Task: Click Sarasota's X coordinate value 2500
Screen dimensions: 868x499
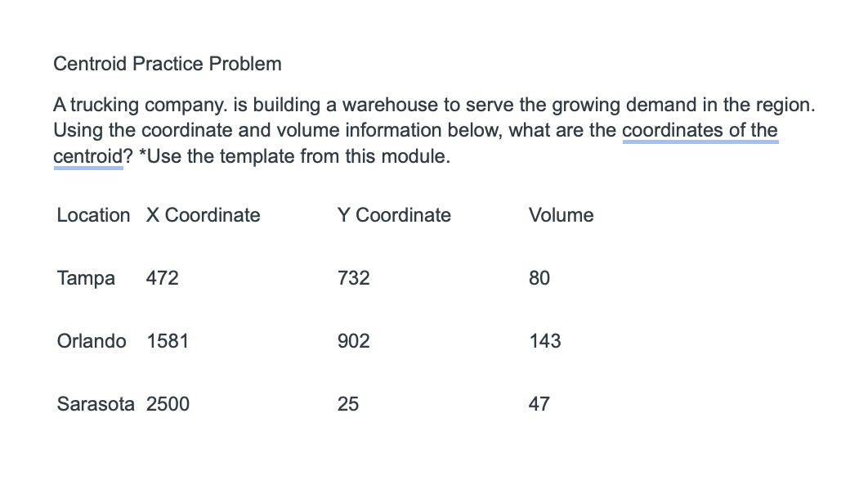Action: pyautogui.click(x=168, y=404)
